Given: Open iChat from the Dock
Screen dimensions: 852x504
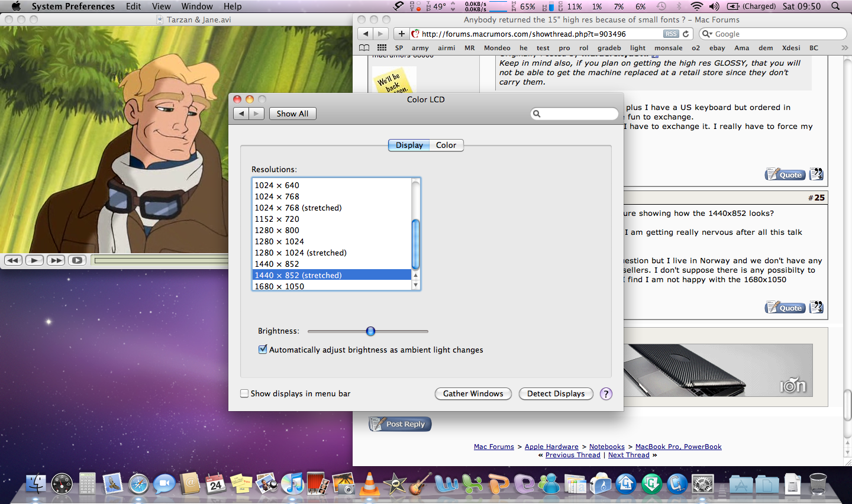Looking at the screenshot, I should click(x=164, y=484).
